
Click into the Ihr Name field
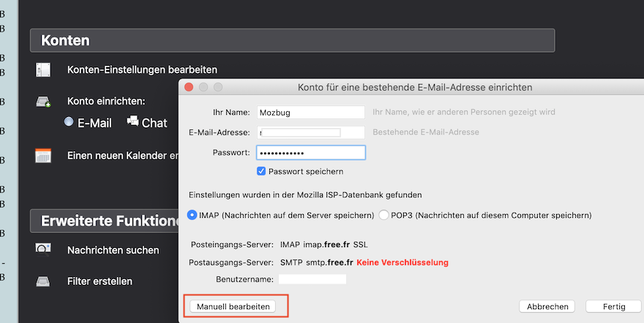[x=310, y=112]
